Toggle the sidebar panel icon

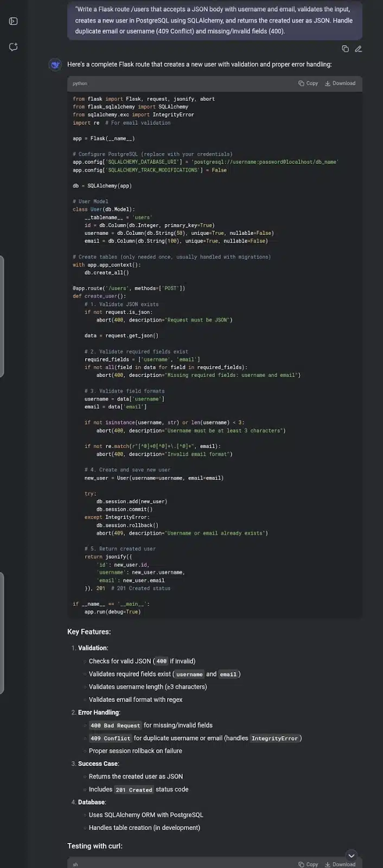point(14,21)
